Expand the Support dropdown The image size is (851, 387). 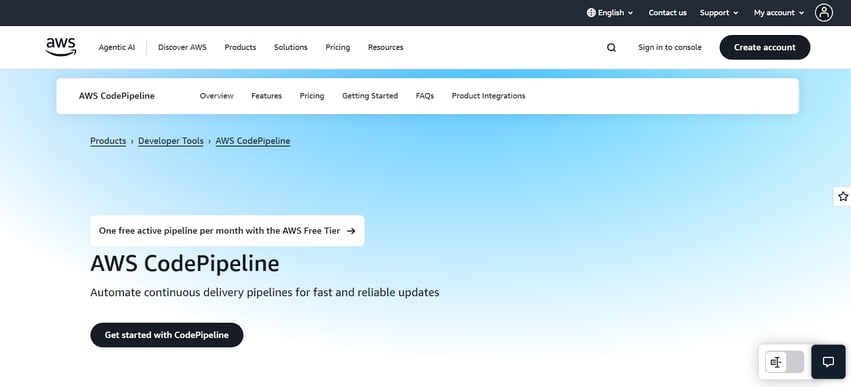point(719,12)
